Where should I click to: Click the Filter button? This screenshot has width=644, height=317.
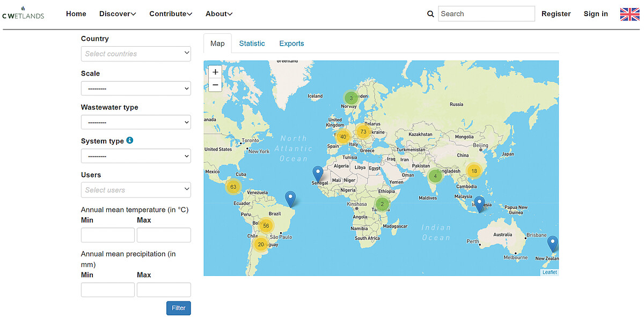pyautogui.click(x=179, y=308)
